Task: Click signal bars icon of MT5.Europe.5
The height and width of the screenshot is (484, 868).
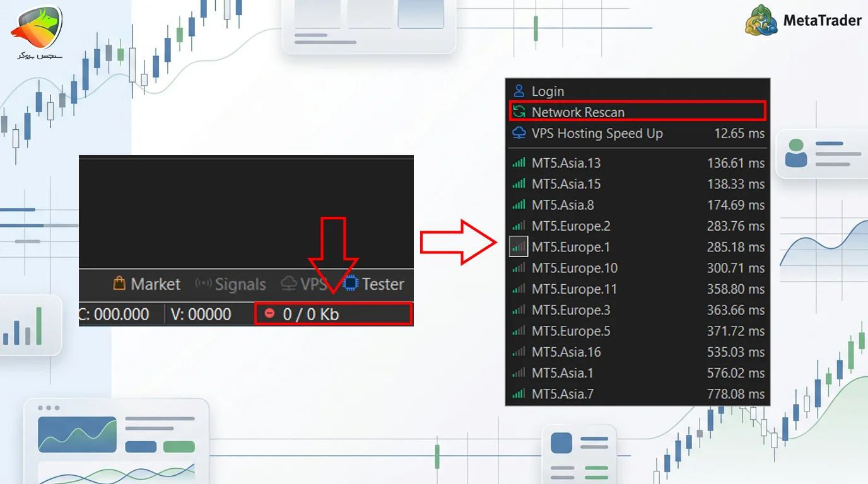Action: [519, 331]
